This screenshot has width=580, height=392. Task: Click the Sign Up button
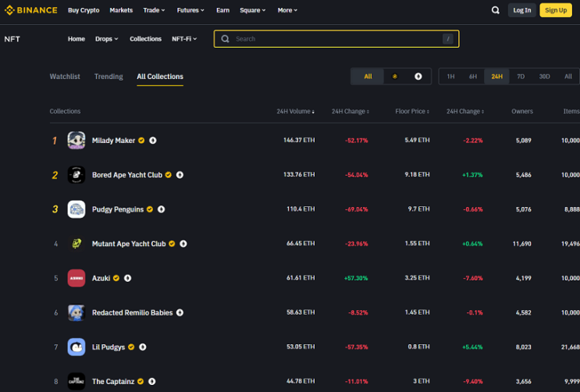[x=556, y=10]
